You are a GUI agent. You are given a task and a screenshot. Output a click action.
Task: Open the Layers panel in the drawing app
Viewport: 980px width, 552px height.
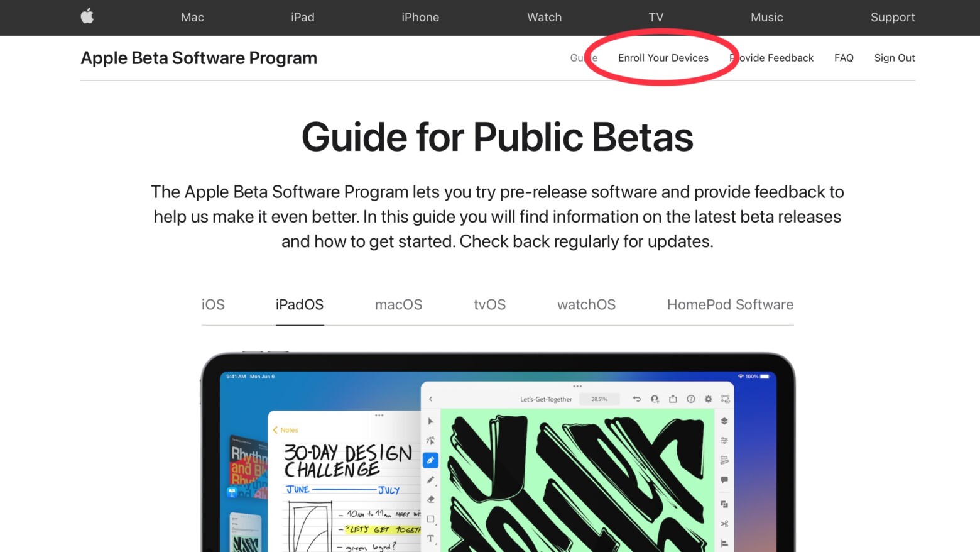pyautogui.click(x=724, y=422)
